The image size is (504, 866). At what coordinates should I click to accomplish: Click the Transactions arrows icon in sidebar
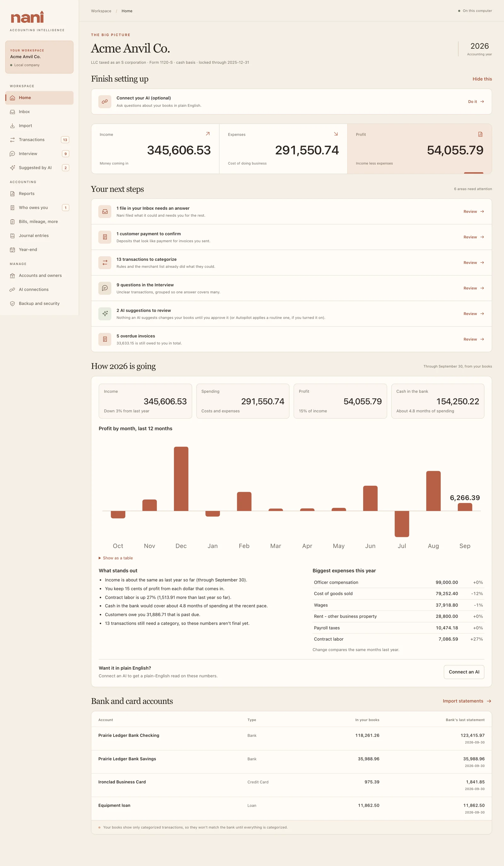tap(12, 140)
